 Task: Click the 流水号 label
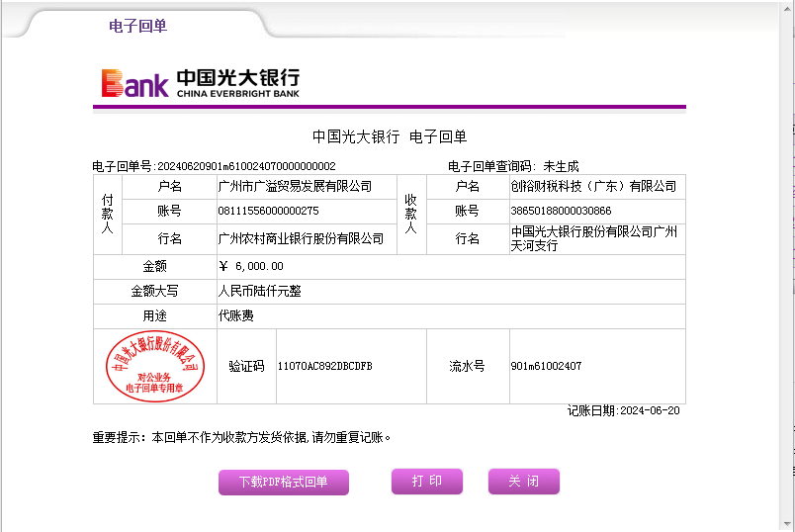pyautogui.click(x=467, y=366)
